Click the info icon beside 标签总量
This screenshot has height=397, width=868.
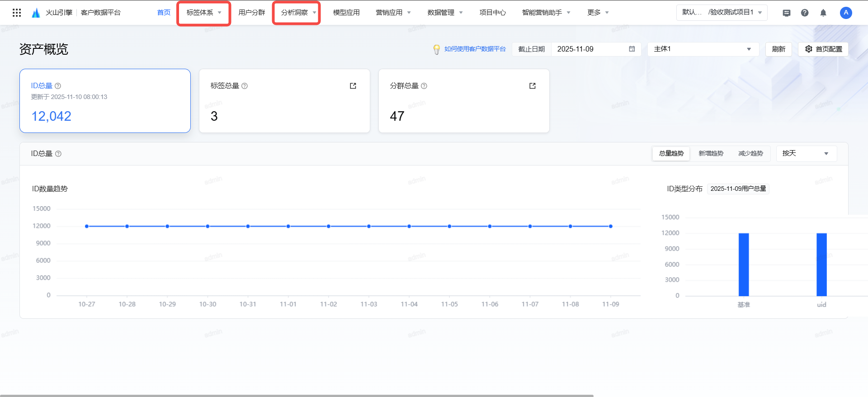[245, 86]
